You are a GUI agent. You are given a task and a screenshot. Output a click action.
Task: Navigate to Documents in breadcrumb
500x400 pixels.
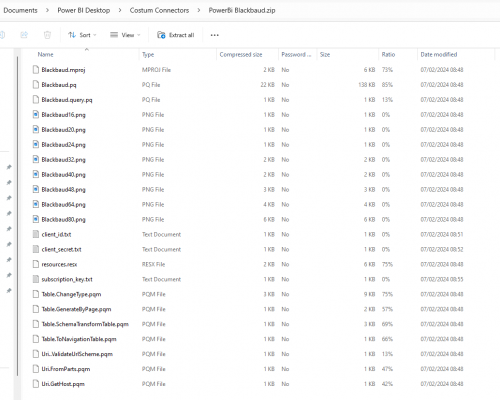(x=20, y=10)
